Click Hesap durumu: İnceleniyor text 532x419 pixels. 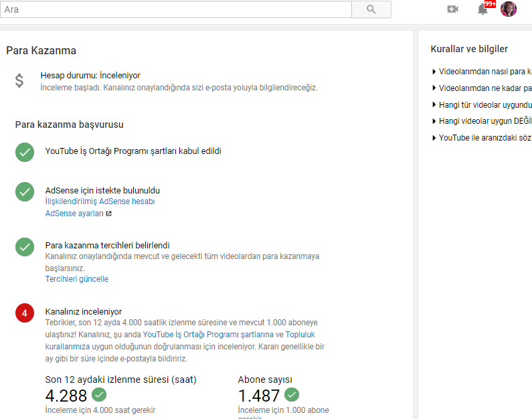pyautogui.click(x=90, y=76)
